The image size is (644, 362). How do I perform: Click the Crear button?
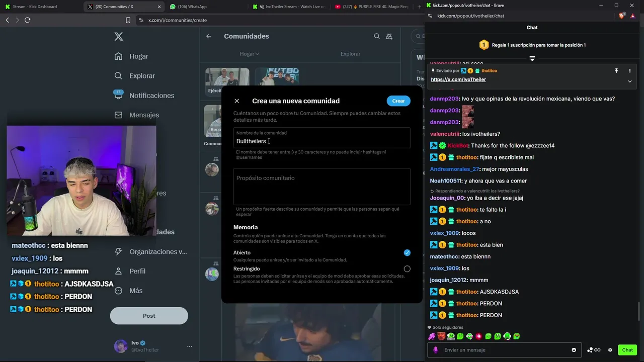click(398, 101)
